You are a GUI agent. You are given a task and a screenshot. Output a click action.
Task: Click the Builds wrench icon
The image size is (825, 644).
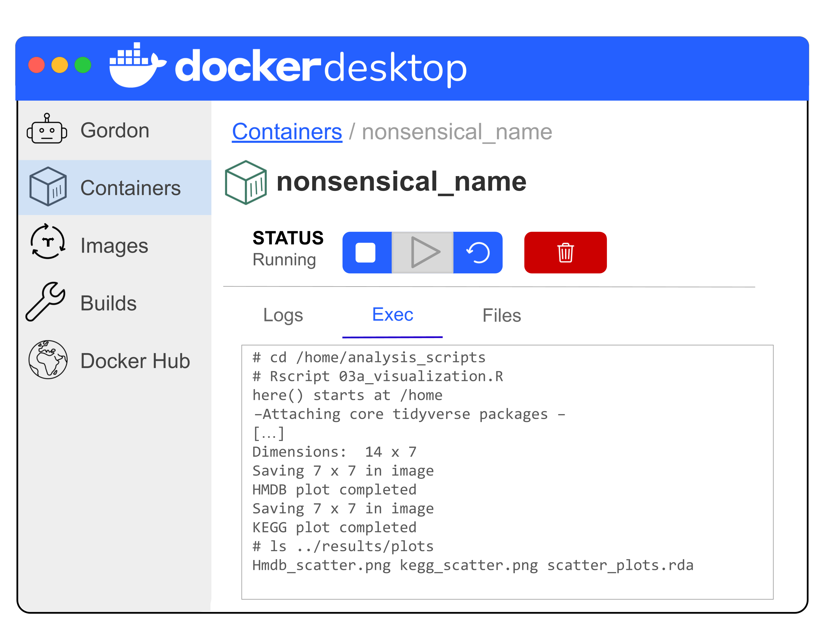coord(46,302)
